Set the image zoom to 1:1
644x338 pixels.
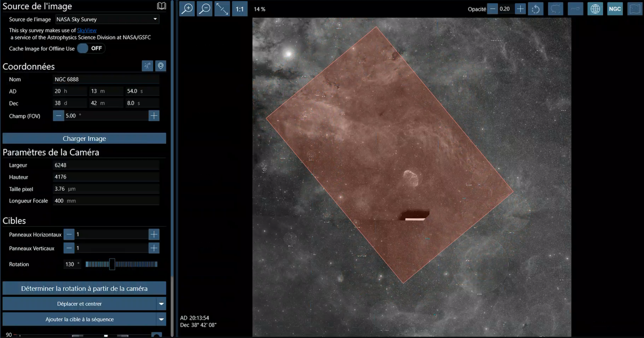click(240, 9)
